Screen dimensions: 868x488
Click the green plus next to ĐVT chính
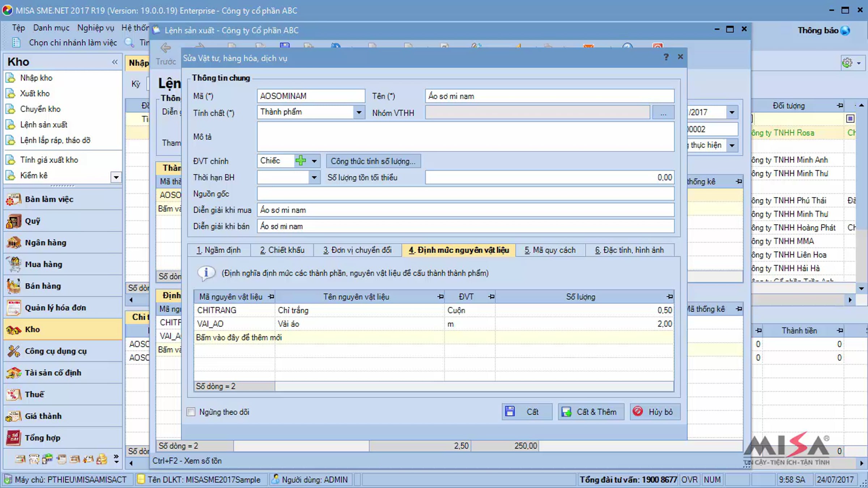pyautogui.click(x=301, y=160)
